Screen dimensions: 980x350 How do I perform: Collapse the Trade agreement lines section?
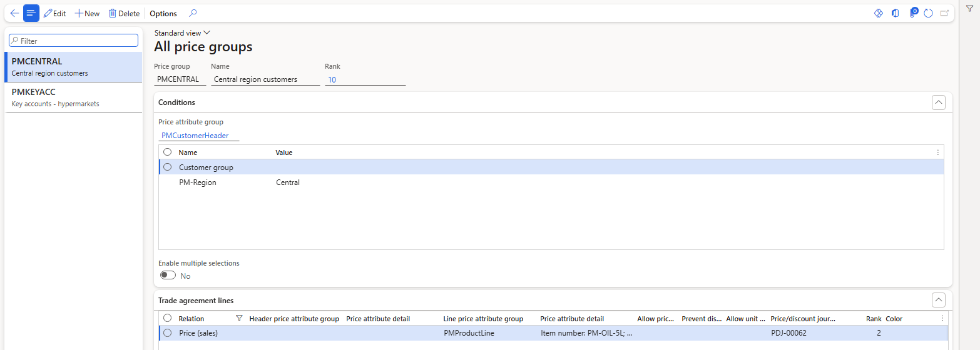point(938,301)
